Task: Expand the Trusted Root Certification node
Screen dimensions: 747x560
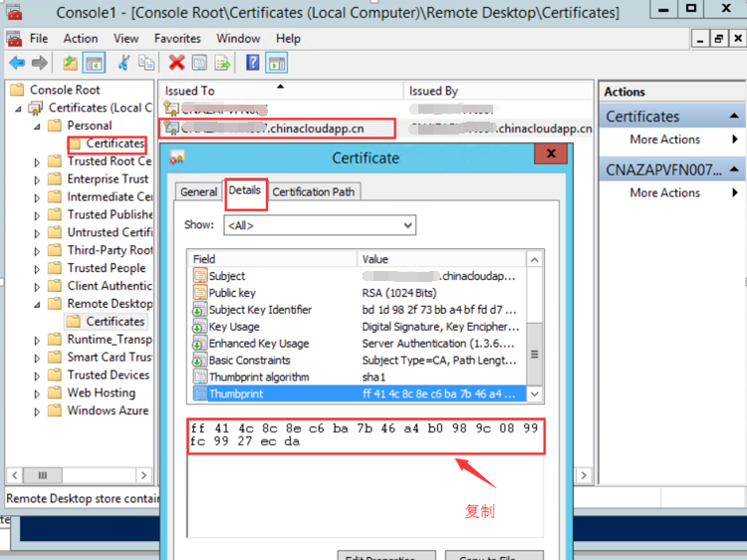Action: pyautogui.click(x=39, y=161)
